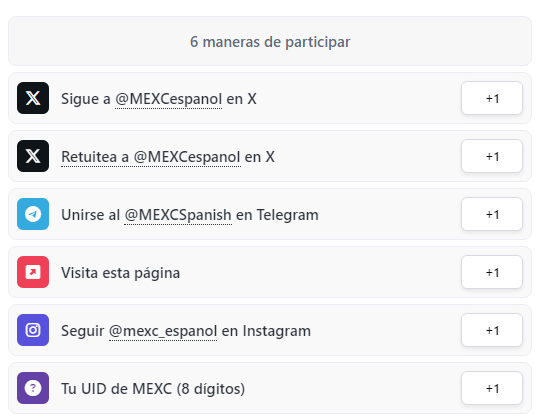This screenshot has width=540, height=420.
Task: Click the 6 maneras de participar header
Action: pos(270,41)
